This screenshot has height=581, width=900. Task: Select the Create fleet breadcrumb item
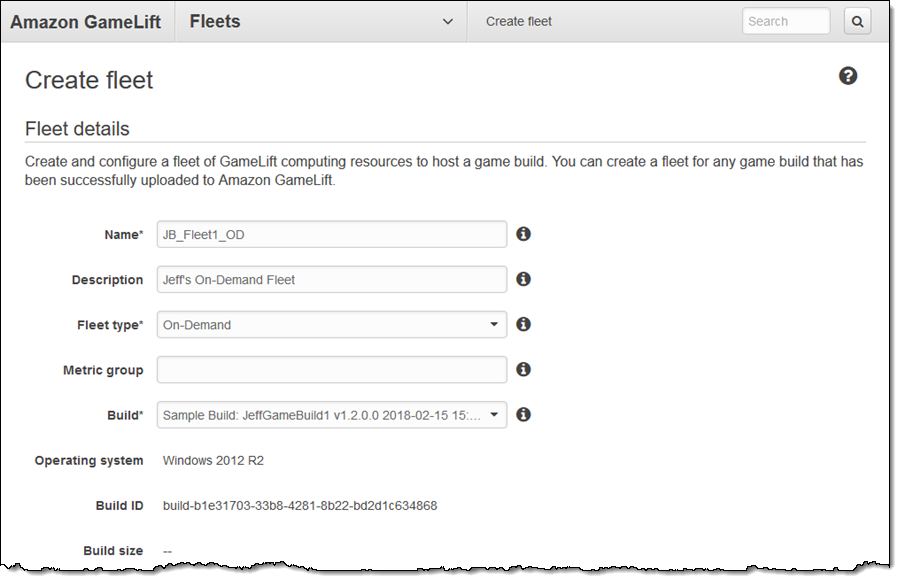pos(519,21)
